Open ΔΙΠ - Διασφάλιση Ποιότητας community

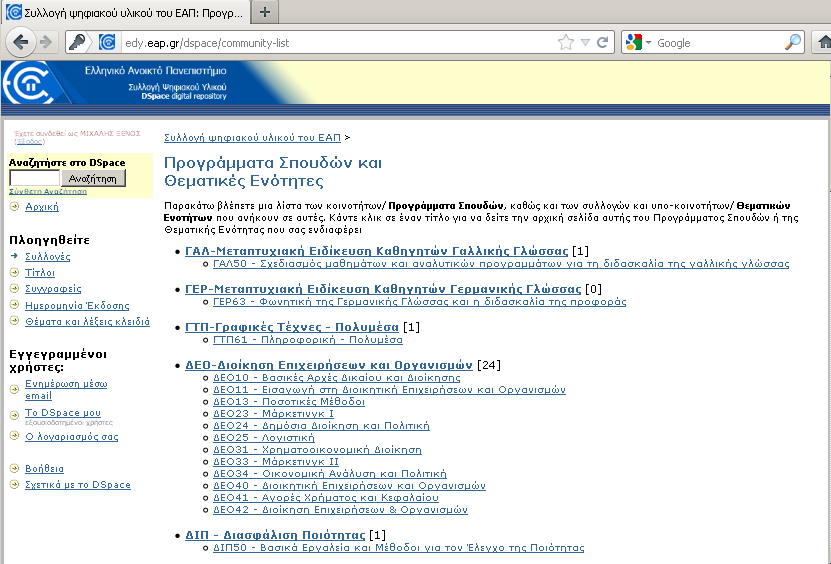point(275,535)
